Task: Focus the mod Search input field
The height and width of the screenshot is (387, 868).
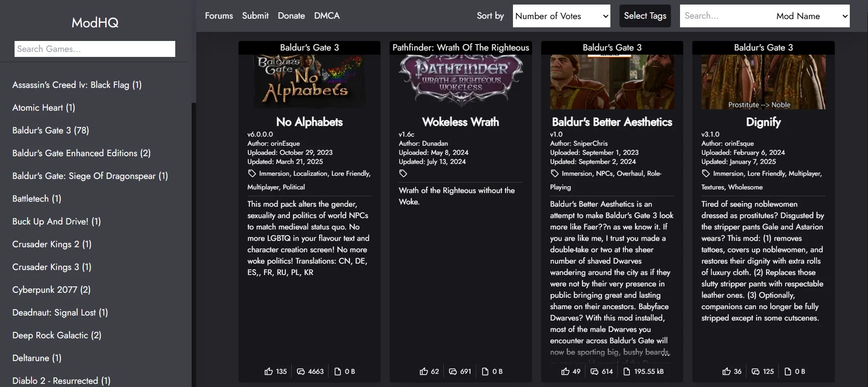Action: [726, 16]
